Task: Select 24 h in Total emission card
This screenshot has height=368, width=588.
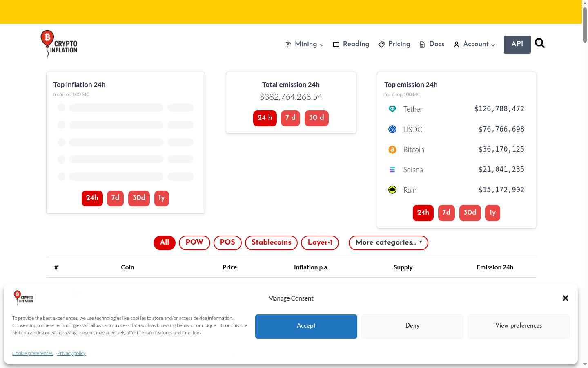Action: (265, 118)
